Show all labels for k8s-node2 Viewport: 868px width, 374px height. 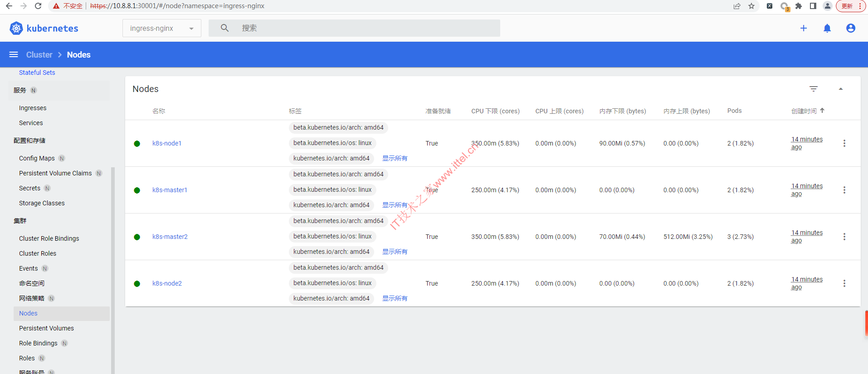pos(395,298)
